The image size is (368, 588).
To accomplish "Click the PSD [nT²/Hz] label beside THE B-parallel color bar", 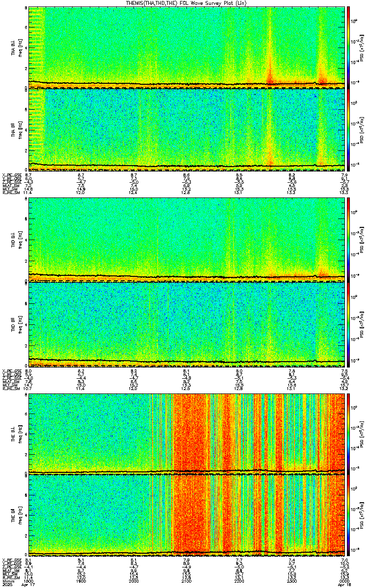I will (x=362, y=515).
